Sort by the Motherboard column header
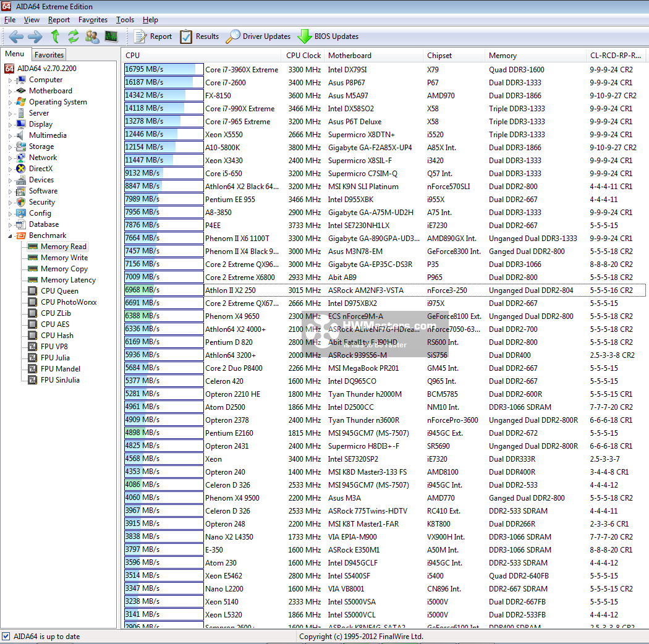This screenshot has width=649, height=644. [374, 56]
